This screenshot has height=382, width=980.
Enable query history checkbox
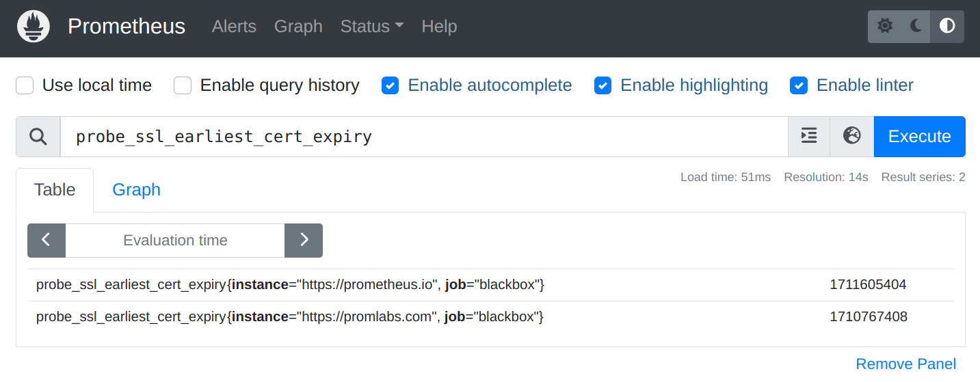183,85
